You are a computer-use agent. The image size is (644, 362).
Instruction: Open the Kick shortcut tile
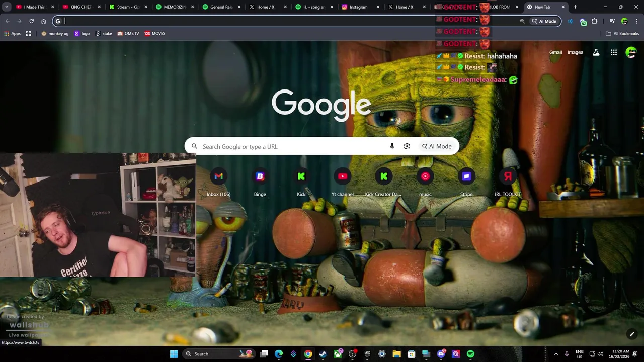pos(301,182)
